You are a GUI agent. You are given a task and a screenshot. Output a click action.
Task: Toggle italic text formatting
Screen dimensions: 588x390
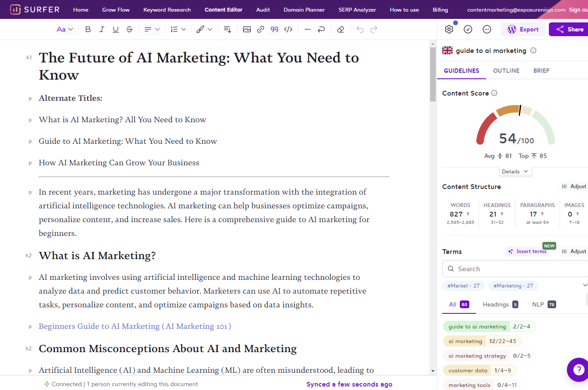click(102, 29)
